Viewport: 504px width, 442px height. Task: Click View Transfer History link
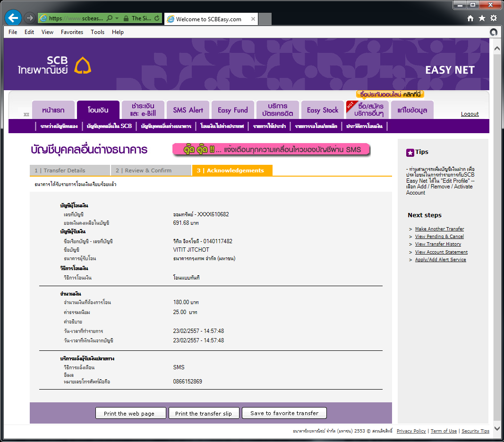[438, 244]
